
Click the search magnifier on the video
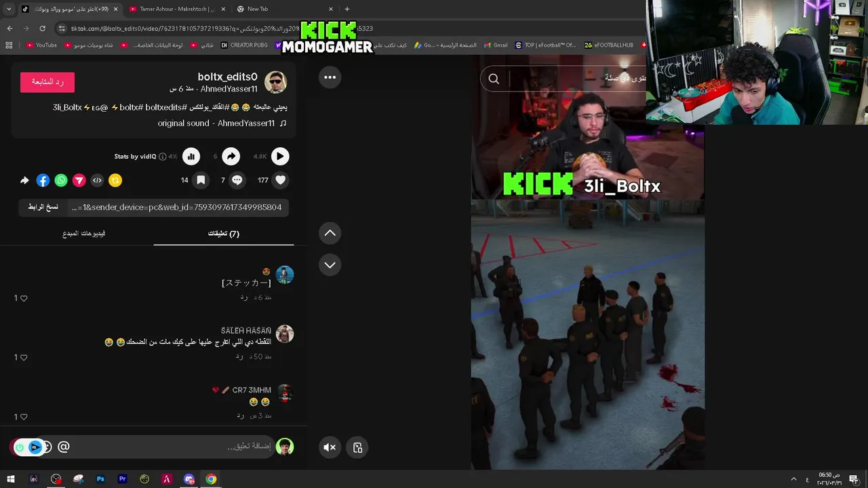[x=494, y=79]
